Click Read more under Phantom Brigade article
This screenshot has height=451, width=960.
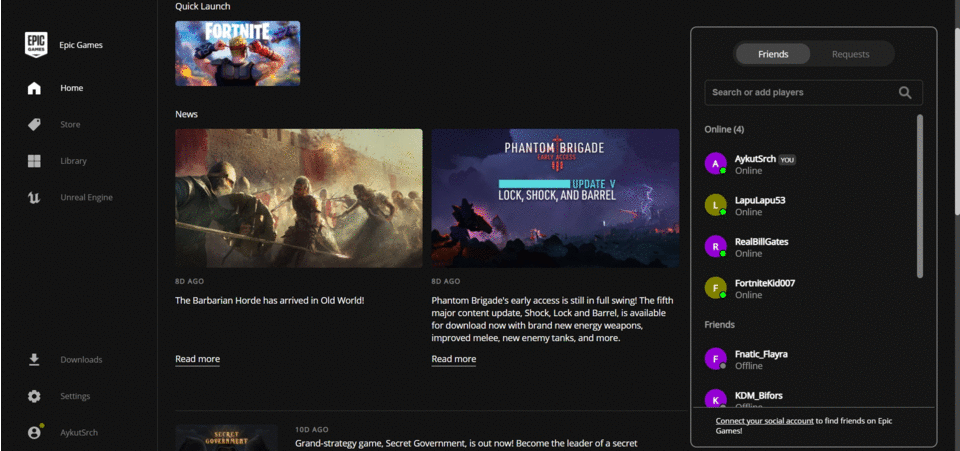(x=454, y=359)
